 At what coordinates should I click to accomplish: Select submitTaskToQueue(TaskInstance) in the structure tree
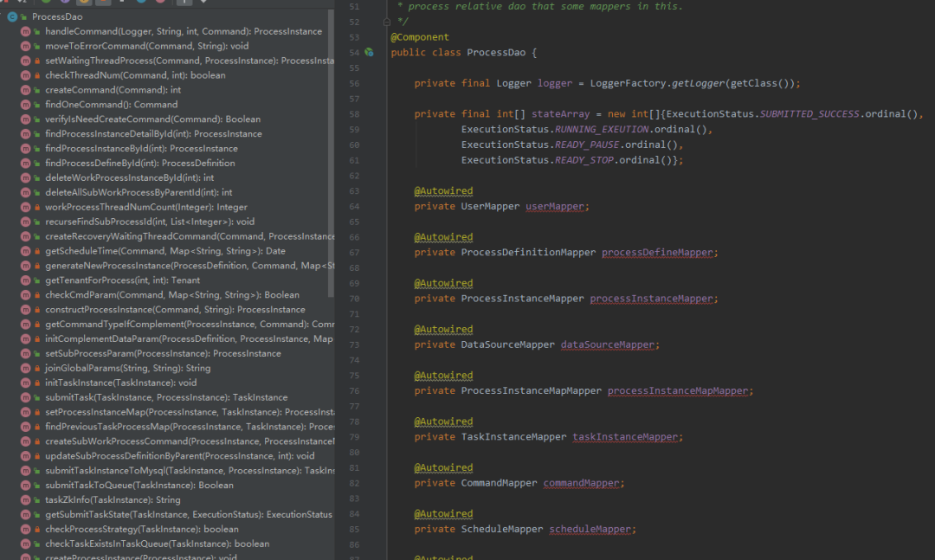pyautogui.click(x=139, y=485)
